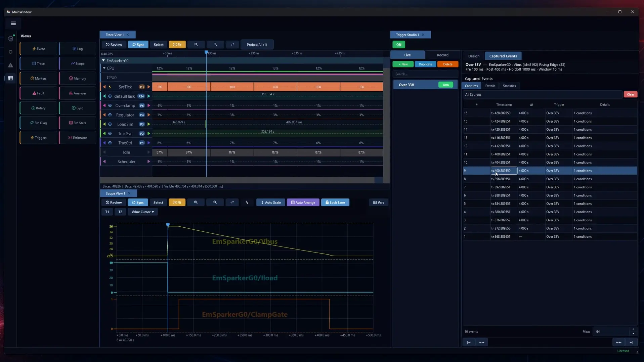
Task: Toggle Sync in Scope View
Action: coord(138,202)
